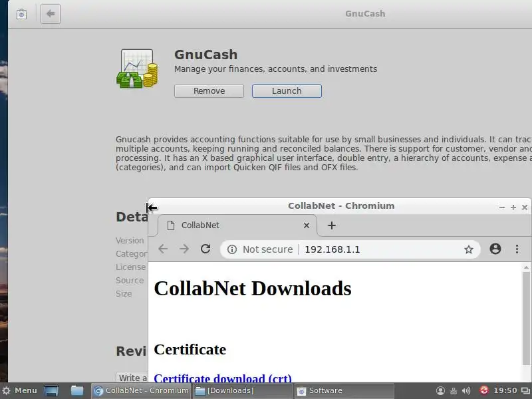
Task: Click the GnuCash application icon
Action: tap(137, 69)
